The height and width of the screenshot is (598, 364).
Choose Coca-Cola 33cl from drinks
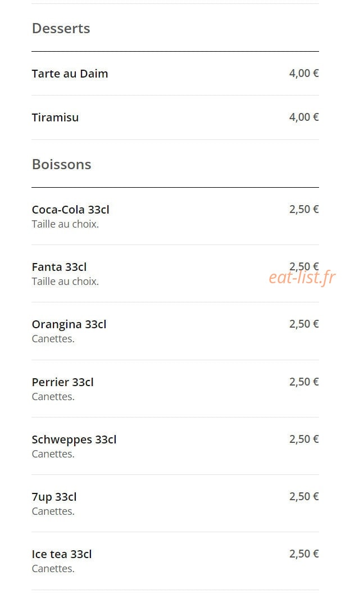(71, 210)
